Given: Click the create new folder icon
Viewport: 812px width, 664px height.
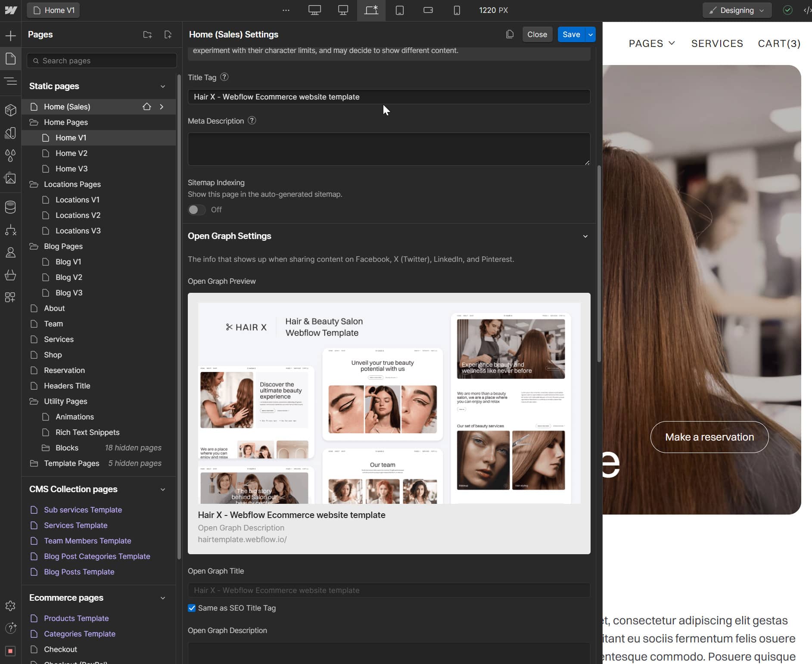Looking at the screenshot, I should 147,34.
